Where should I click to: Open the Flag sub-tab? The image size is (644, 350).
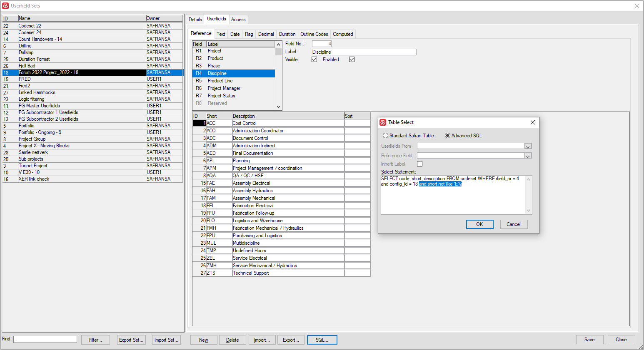[249, 34]
